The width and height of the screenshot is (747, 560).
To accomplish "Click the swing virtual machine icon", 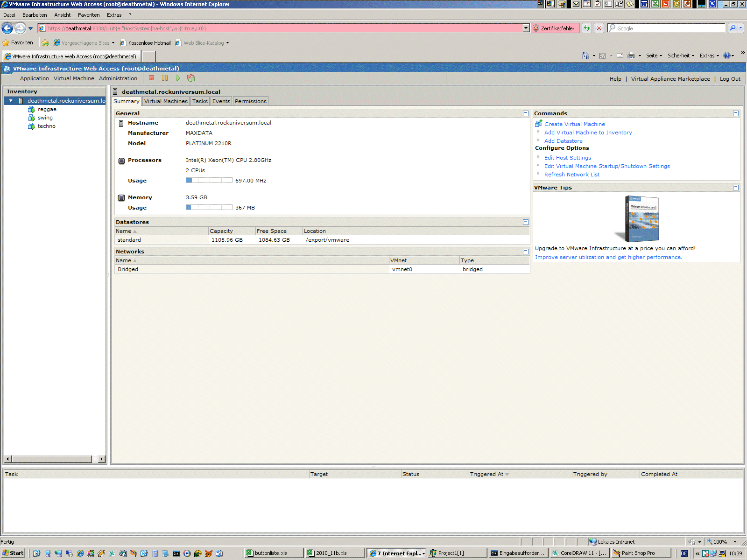I will (31, 118).
